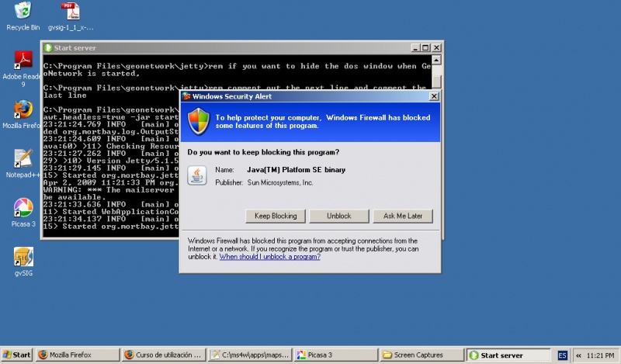Open the Windows Start menu

17,355
